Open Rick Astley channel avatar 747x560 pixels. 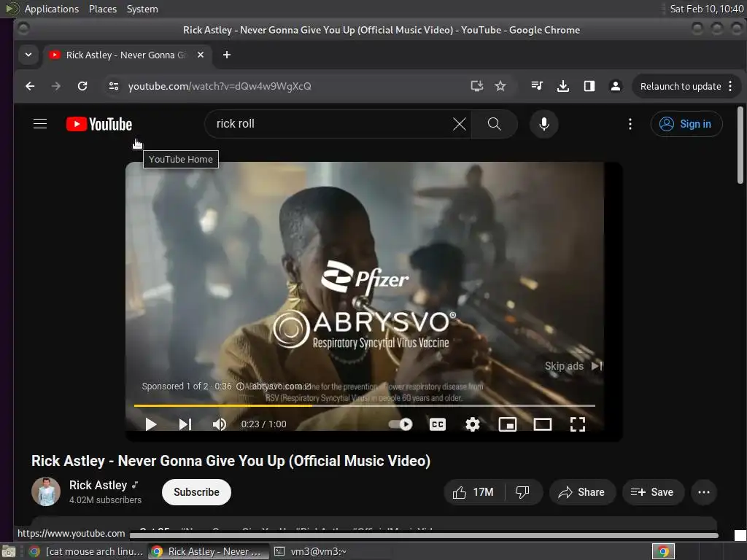tap(46, 492)
